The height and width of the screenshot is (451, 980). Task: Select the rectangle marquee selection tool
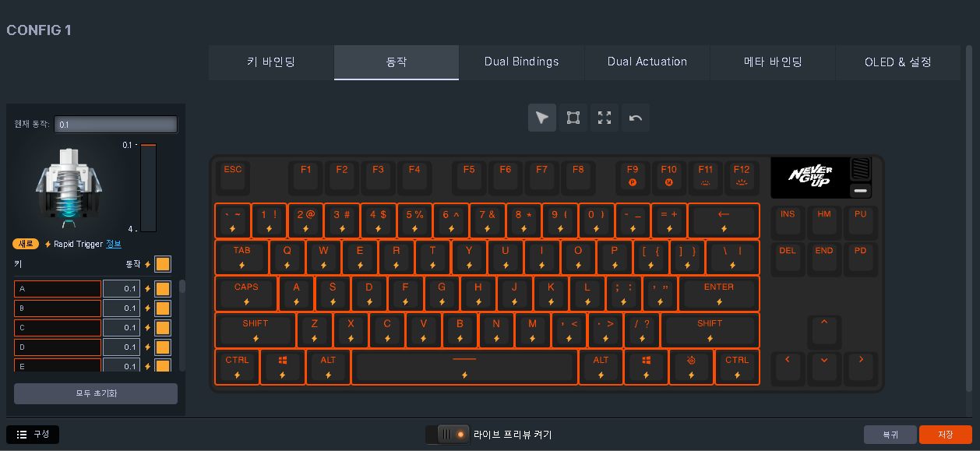pos(573,118)
